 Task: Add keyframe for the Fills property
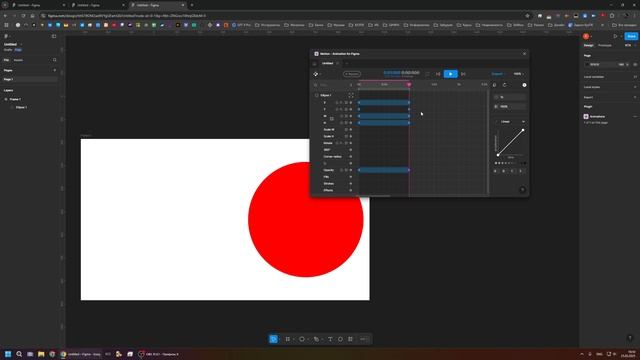[351, 177]
